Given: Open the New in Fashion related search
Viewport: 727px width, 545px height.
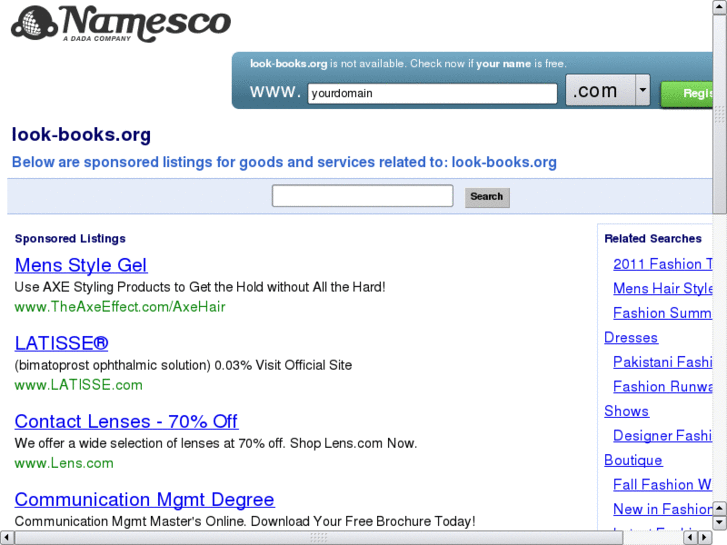Looking at the screenshot, I should (663, 509).
